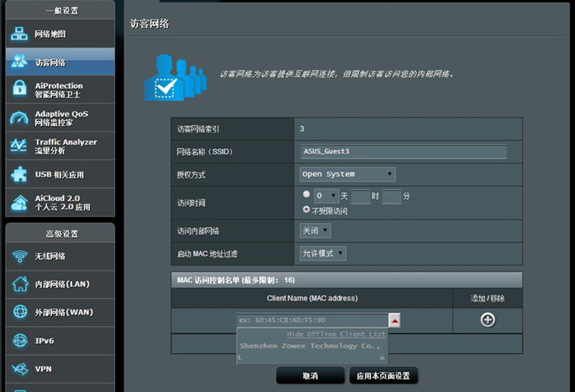Image resolution: width=575 pixels, height=392 pixels.
Task: Click the Hide Offline Client List link
Action: [x=336, y=334]
